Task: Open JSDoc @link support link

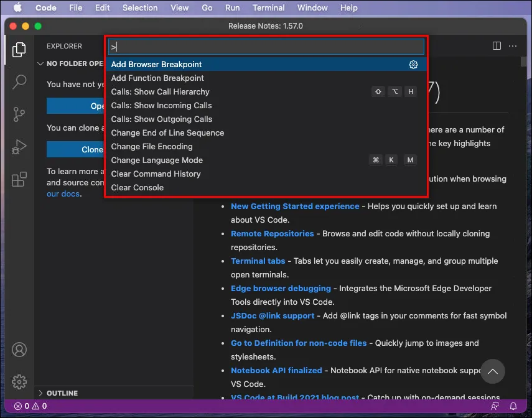Action: [273, 316]
